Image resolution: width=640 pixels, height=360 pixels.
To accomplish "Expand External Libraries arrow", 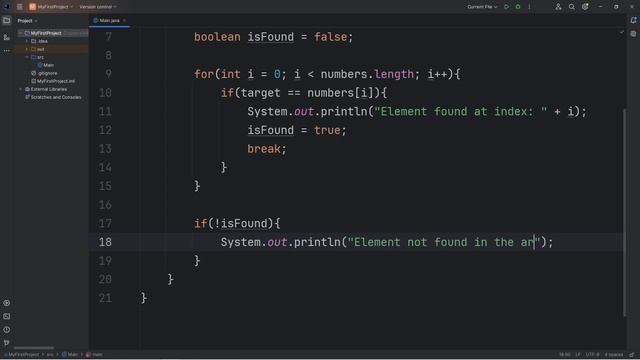I will [20, 89].
